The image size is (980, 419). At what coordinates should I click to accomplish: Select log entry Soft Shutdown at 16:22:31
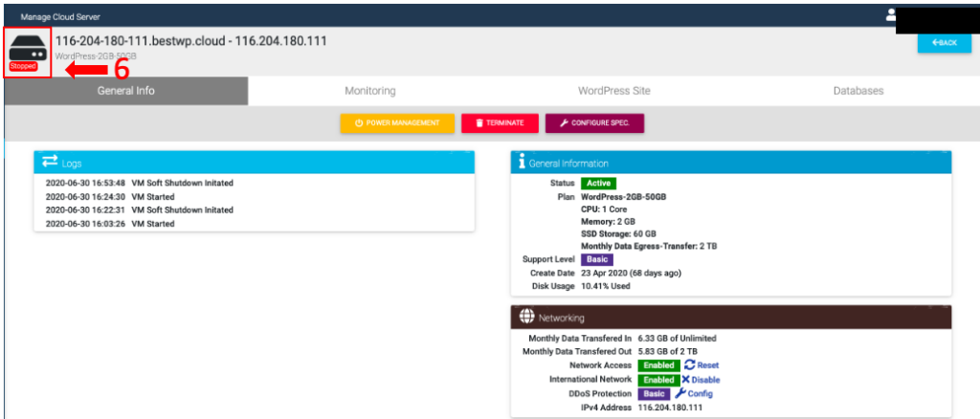[x=140, y=210]
